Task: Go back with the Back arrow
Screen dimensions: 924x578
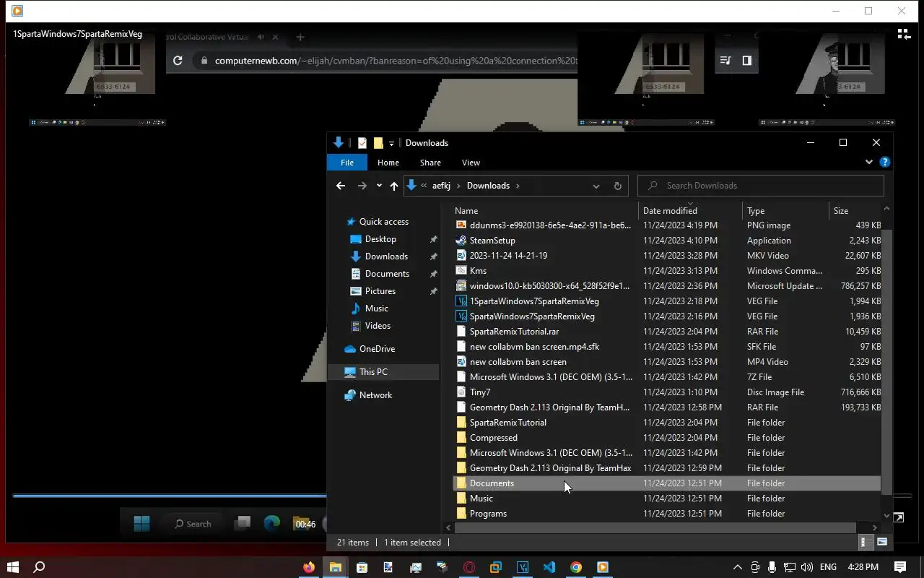Action: coord(341,186)
